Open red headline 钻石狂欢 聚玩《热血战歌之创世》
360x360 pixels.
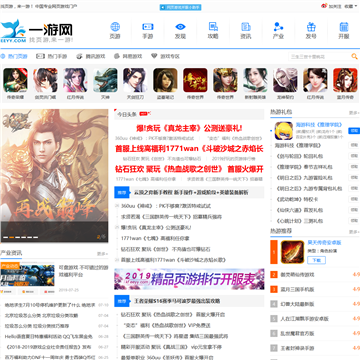pyautogui.click(x=189, y=169)
